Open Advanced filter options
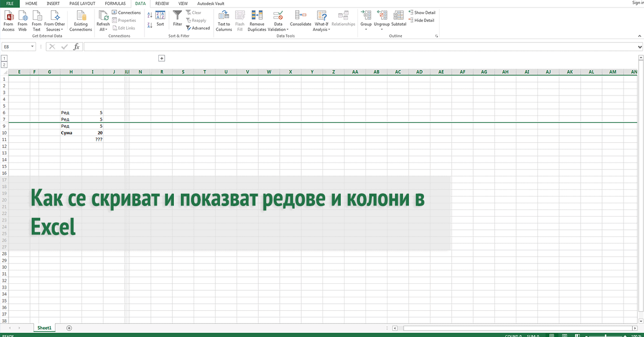 pyautogui.click(x=198, y=28)
